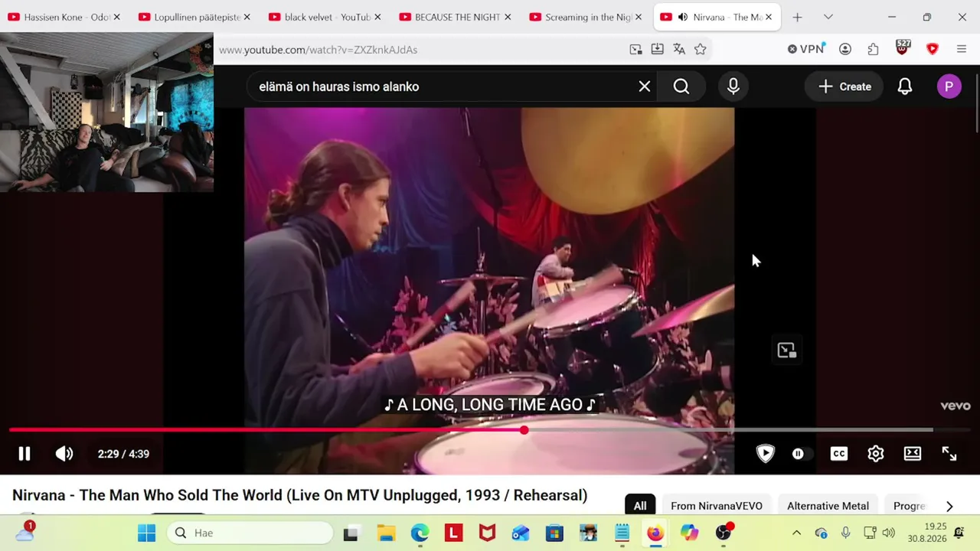Pause the Nirvana video

click(x=24, y=454)
